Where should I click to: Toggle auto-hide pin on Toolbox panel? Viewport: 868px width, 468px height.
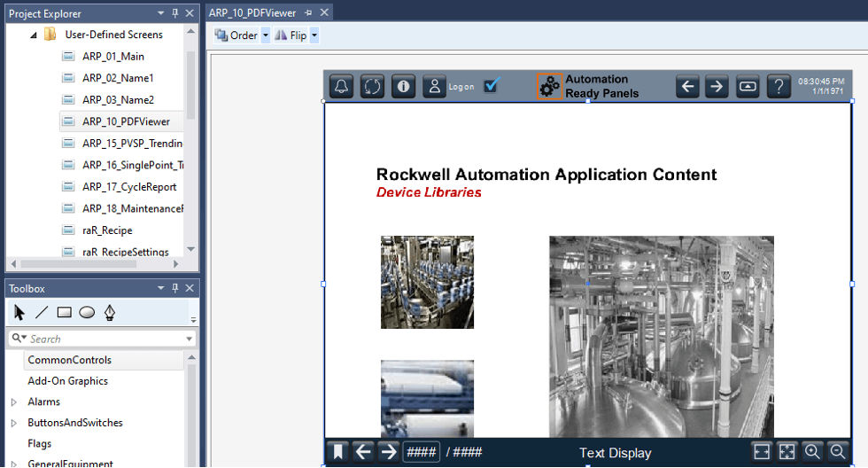(175, 288)
